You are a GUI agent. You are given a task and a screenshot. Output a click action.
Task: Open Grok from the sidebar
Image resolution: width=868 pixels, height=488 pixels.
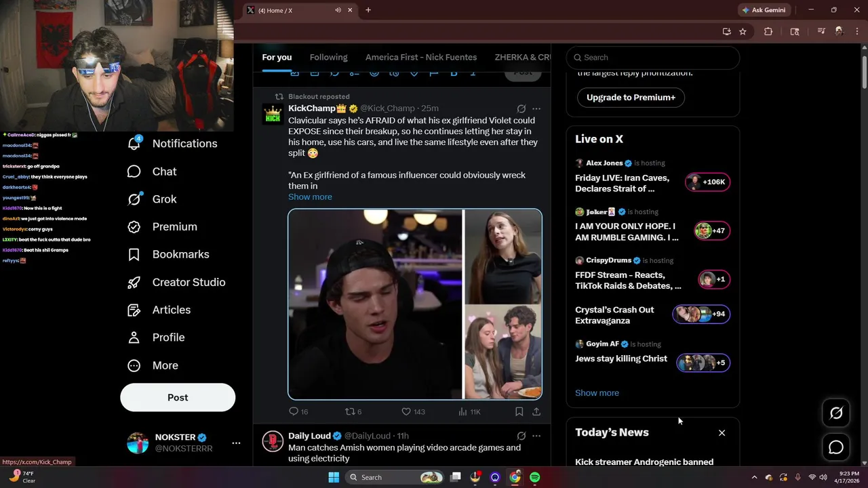[152, 199]
